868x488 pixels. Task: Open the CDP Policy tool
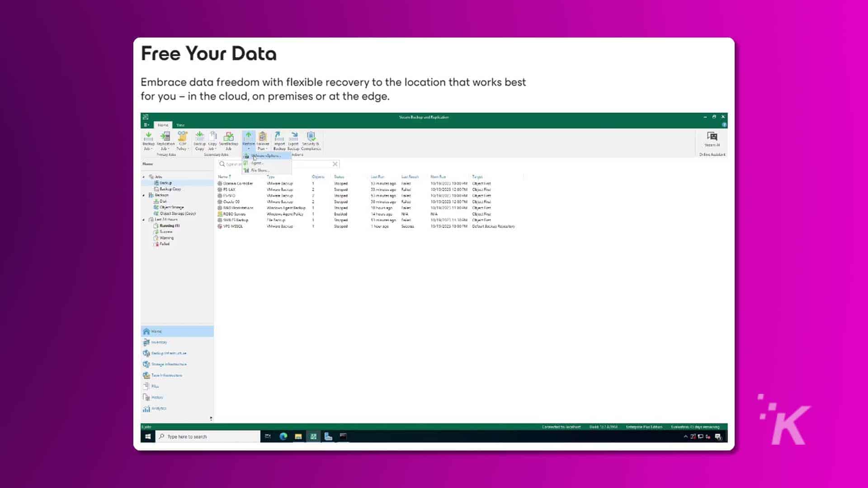click(182, 140)
